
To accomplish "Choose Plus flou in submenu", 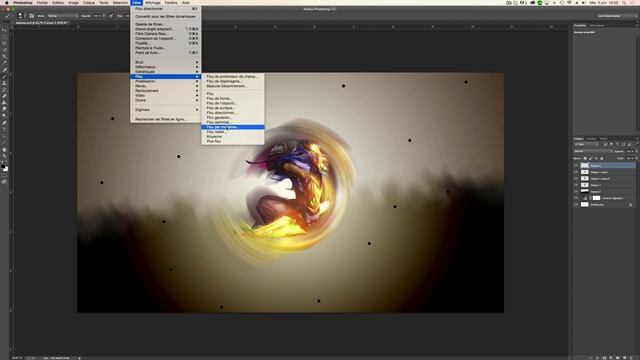I will (233, 141).
